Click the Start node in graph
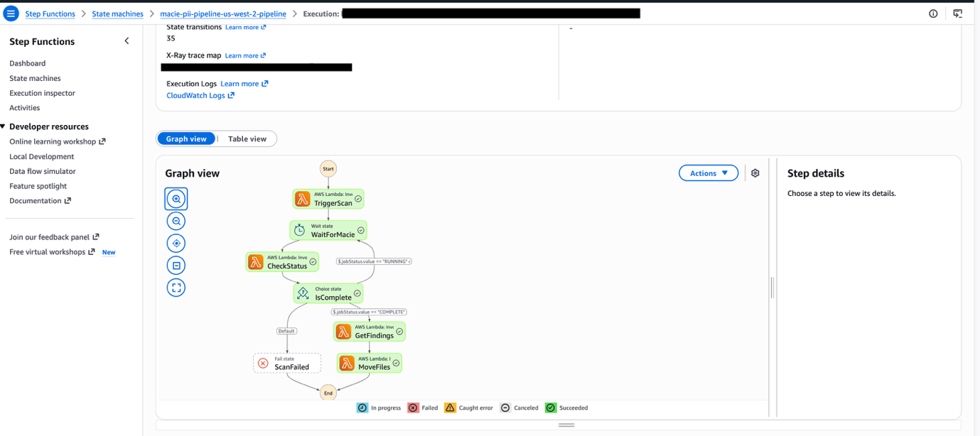The height and width of the screenshot is (436, 980). (x=328, y=169)
